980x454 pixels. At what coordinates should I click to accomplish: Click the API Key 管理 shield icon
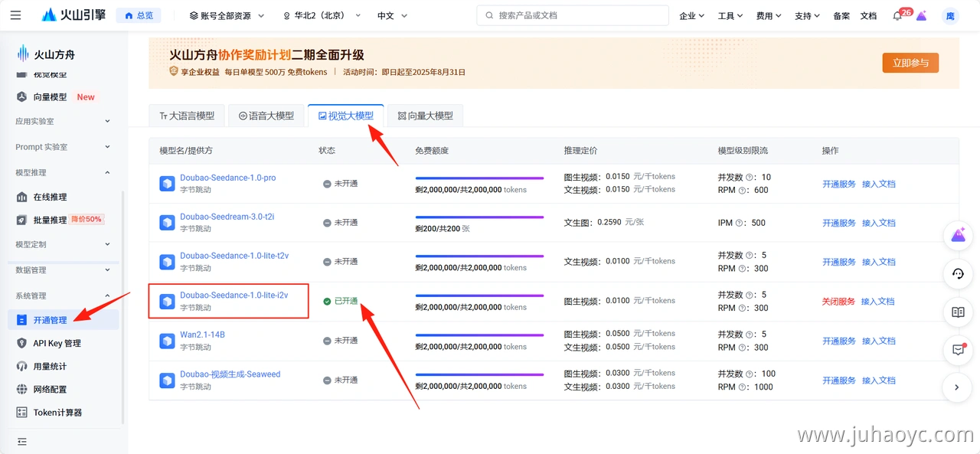point(21,343)
